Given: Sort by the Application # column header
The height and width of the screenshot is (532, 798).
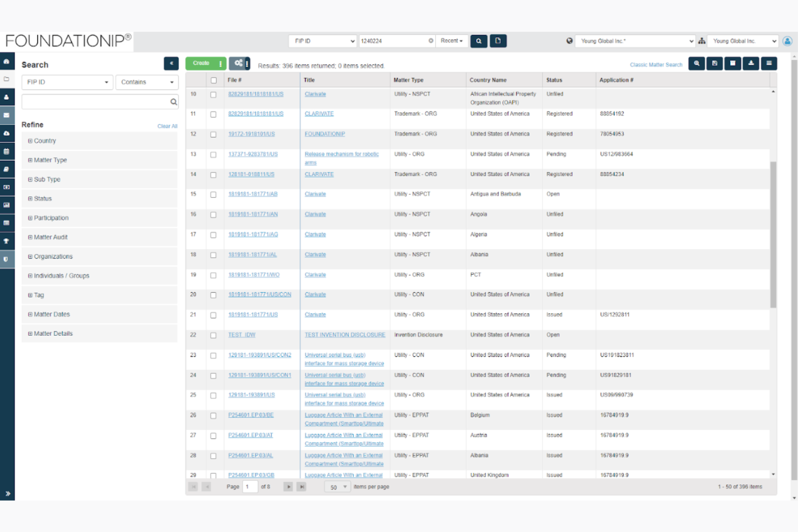Looking at the screenshot, I should coord(616,80).
